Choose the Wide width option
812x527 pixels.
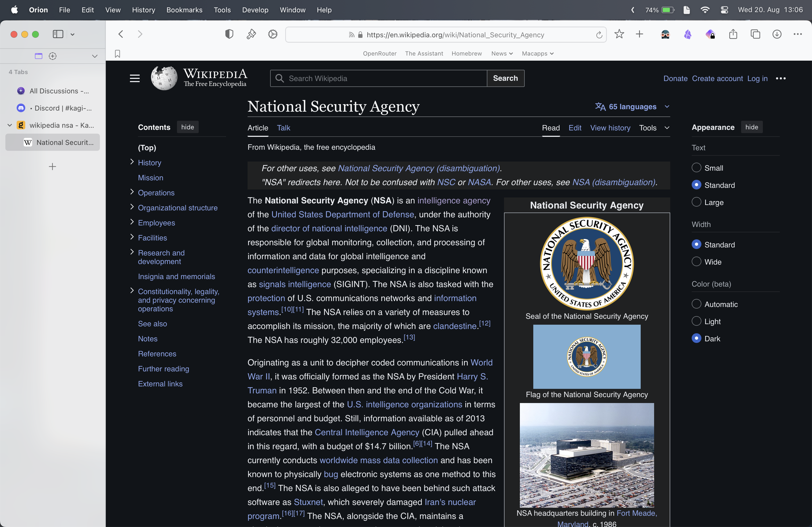click(696, 262)
